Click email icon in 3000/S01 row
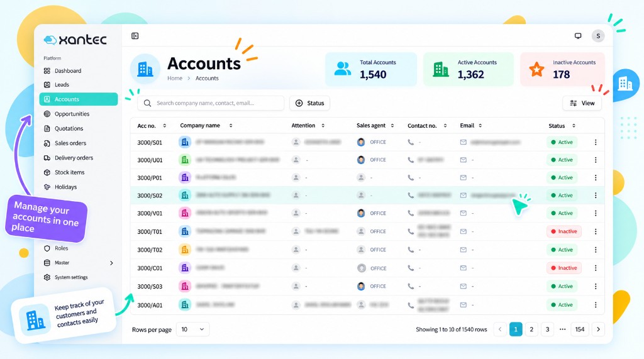 pyautogui.click(x=464, y=142)
